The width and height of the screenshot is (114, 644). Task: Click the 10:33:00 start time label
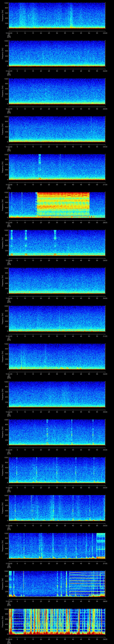(9, 450)
